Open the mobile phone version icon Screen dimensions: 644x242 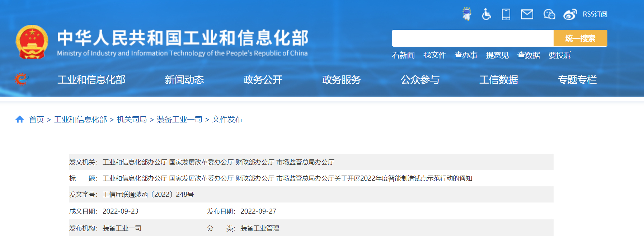coord(506,14)
